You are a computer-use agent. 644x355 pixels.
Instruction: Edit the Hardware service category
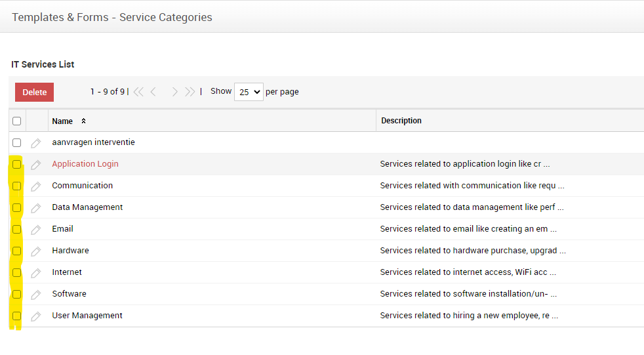click(36, 251)
